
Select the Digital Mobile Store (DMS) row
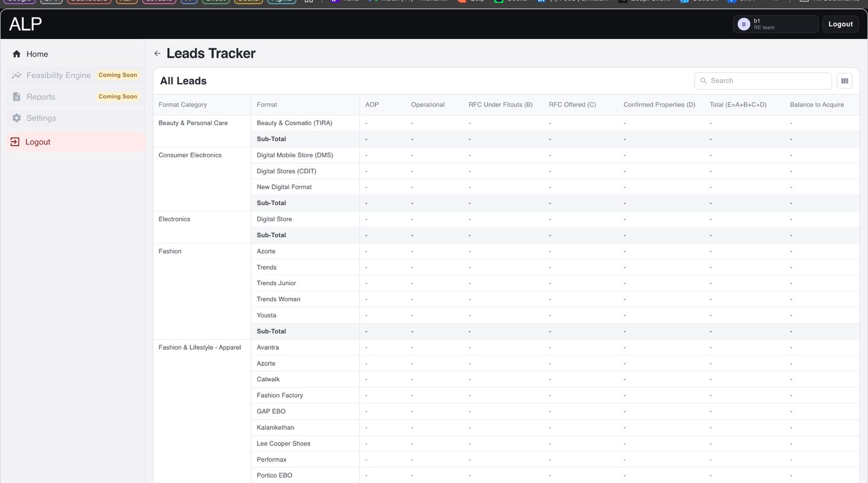(x=506, y=155)
